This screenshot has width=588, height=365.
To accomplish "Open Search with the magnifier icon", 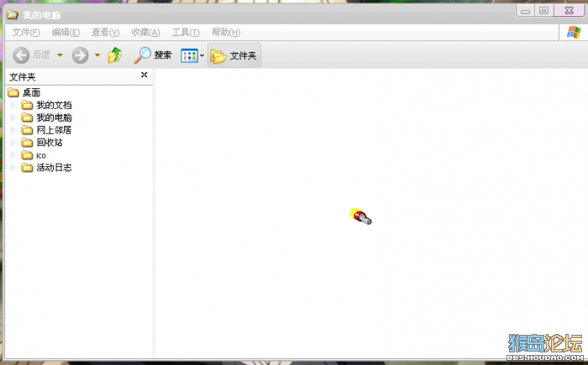I will (142, 55).
